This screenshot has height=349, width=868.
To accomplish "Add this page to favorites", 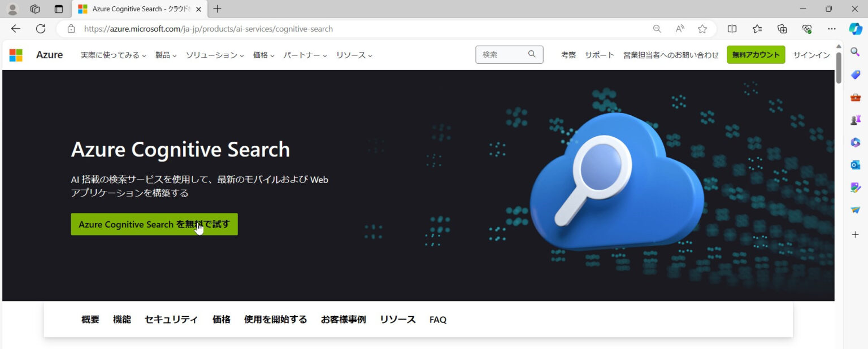I will point(702,28).
